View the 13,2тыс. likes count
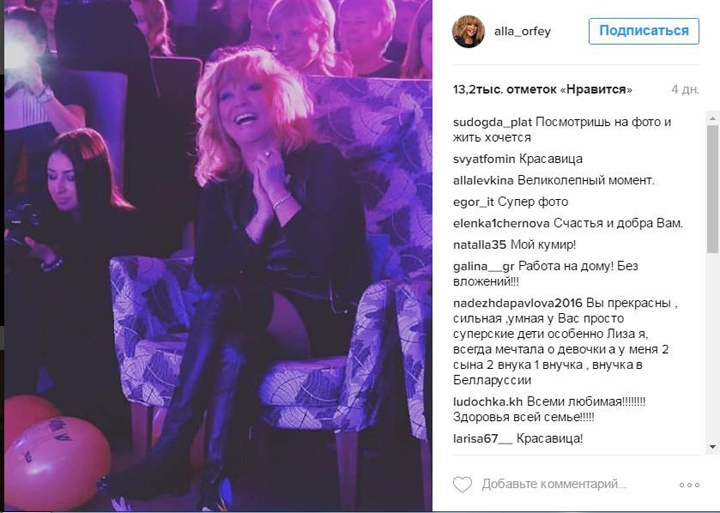720x513 pixels. (x=542, y=90)
